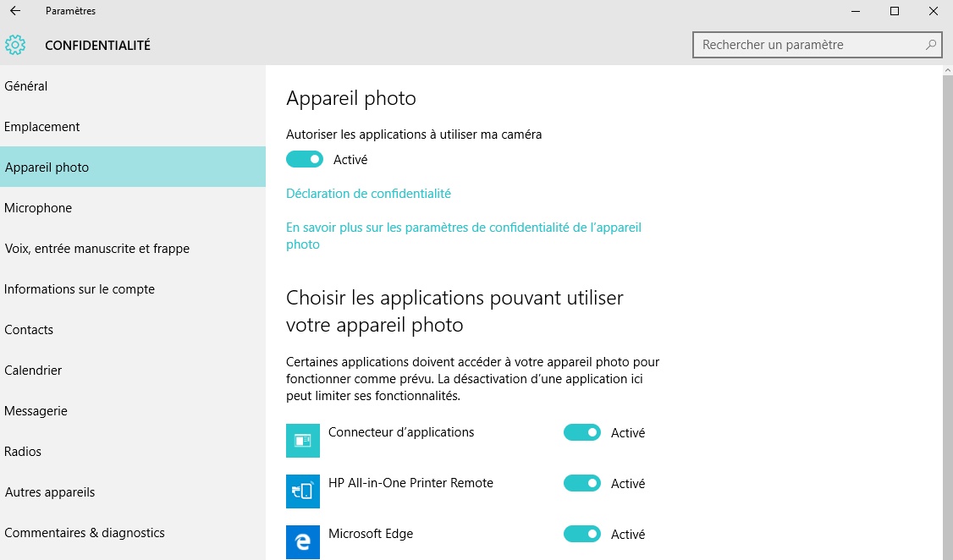Turn off the main camera access toggle
953x560 pixels.
305,159
